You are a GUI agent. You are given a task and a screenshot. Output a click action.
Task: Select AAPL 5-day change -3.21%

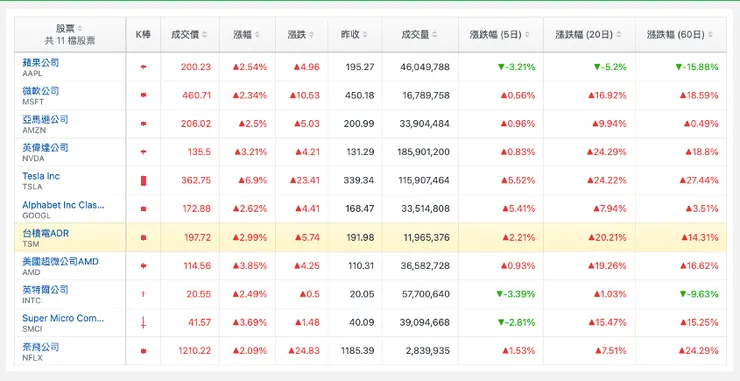516,67
